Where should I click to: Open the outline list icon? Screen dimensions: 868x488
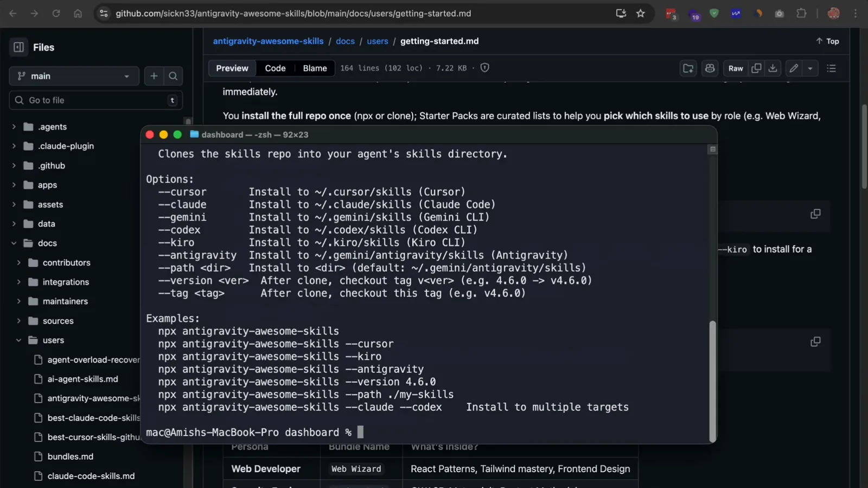pyautogui.click(x=831, y=68)
